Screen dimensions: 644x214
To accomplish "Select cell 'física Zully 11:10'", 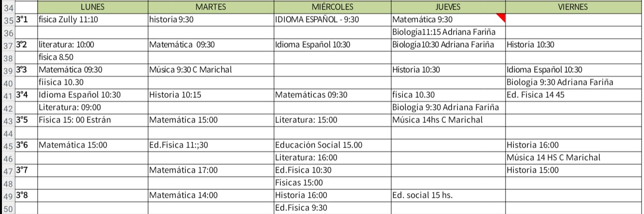I will point(92,20).
